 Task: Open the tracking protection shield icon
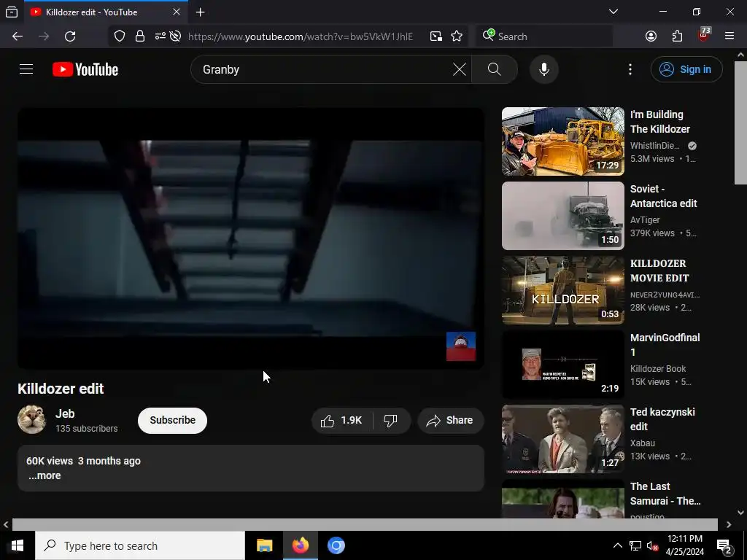(x=119, y=36)
